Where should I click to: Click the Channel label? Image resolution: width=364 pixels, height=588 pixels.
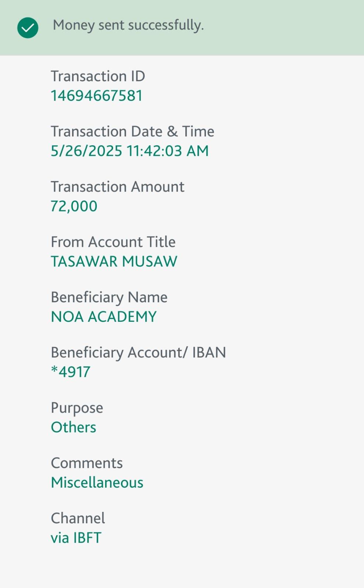coord(78,518)
